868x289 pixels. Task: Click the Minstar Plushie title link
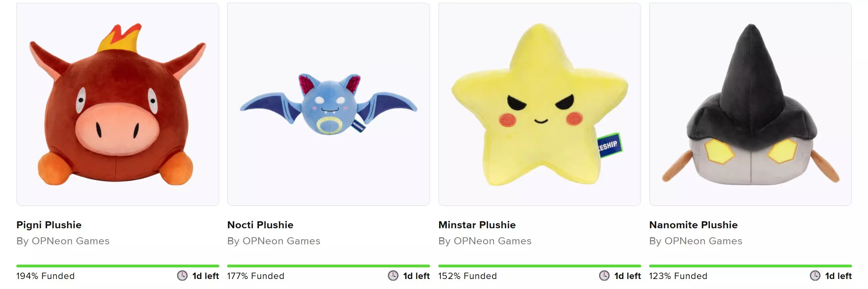click(x=477, y=225)
